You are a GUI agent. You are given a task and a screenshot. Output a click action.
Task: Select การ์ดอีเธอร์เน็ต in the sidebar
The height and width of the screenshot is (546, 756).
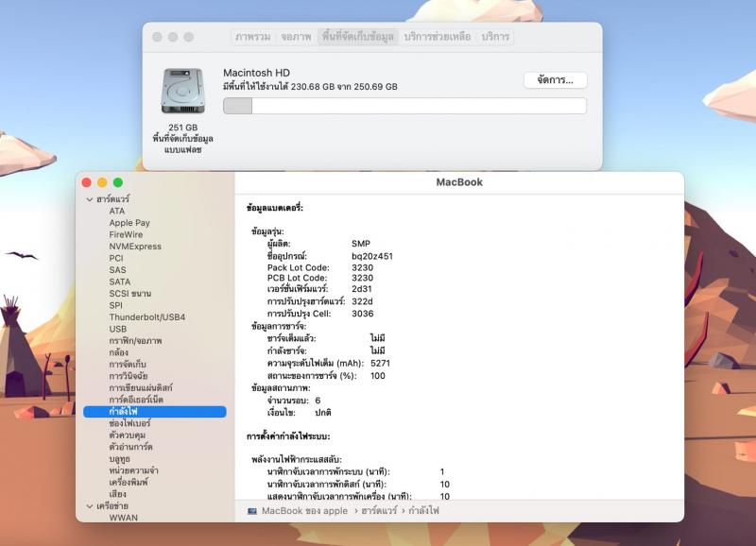click(136, 400)
